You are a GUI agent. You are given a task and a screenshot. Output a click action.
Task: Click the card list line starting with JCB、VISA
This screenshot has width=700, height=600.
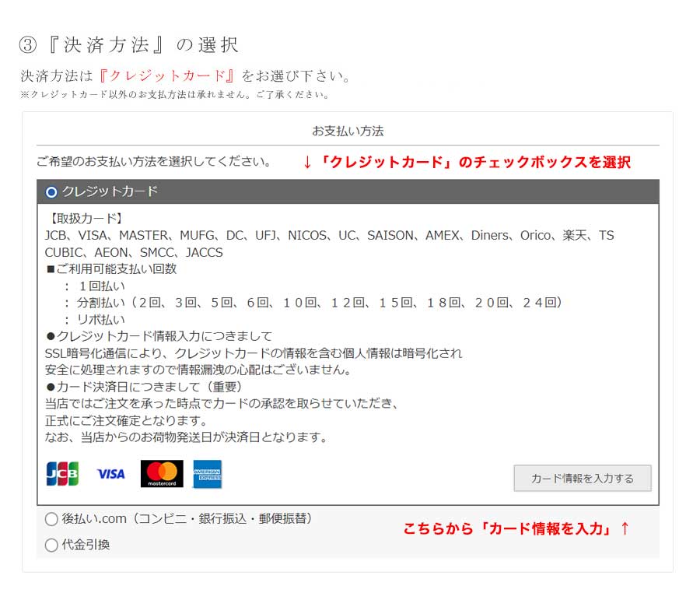tap(330, 236)
